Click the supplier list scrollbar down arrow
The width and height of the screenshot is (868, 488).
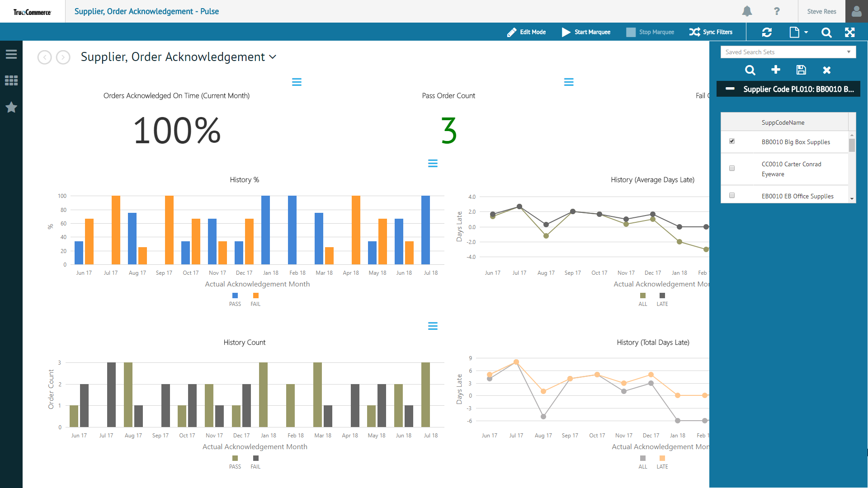(x=852, y=199)
